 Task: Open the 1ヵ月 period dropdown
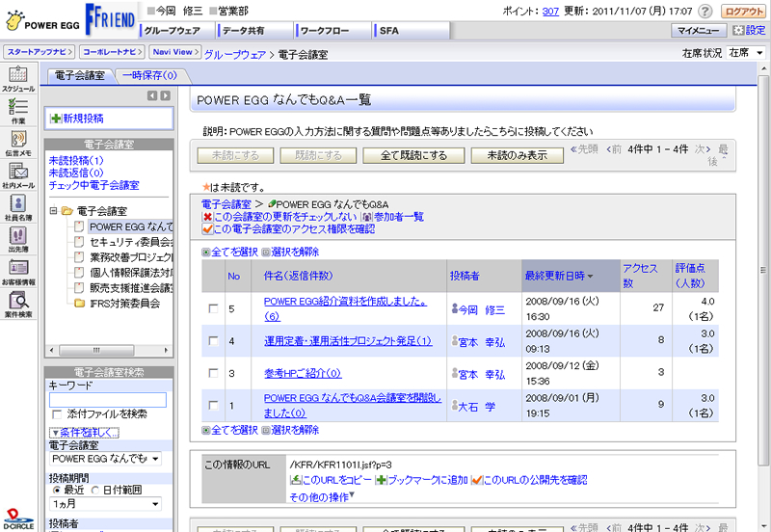pos(106,504)
